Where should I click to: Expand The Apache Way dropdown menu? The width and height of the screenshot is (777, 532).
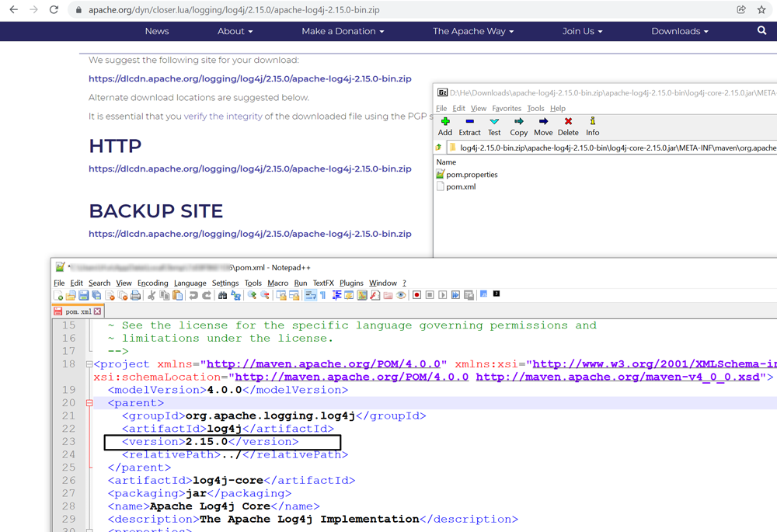tap(473, 31)
